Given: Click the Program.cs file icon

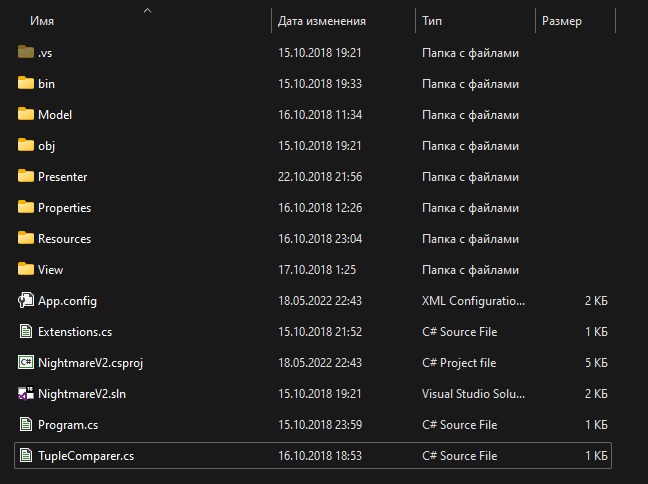Looking at the screenshot, I should (26, 424).
